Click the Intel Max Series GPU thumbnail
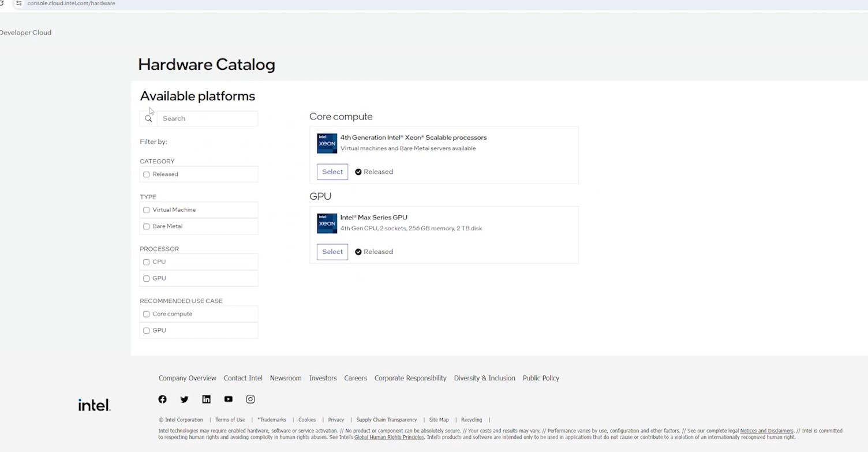 click(x=327, y=223)
